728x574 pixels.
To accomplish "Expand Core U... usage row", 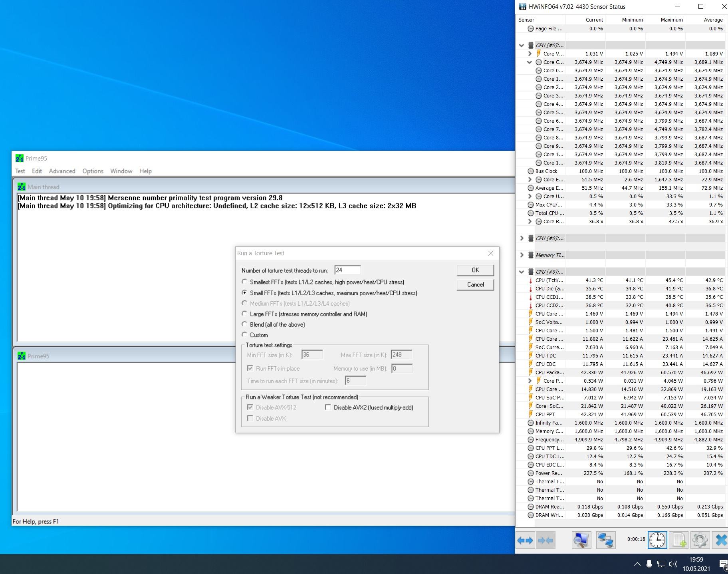I will tap(530, 197).
